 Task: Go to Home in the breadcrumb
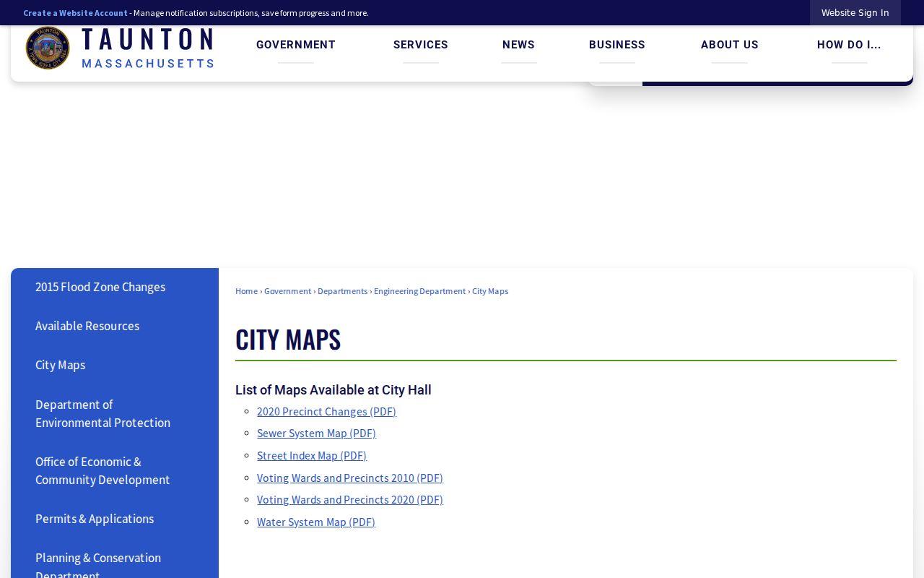tap(246, 291)
